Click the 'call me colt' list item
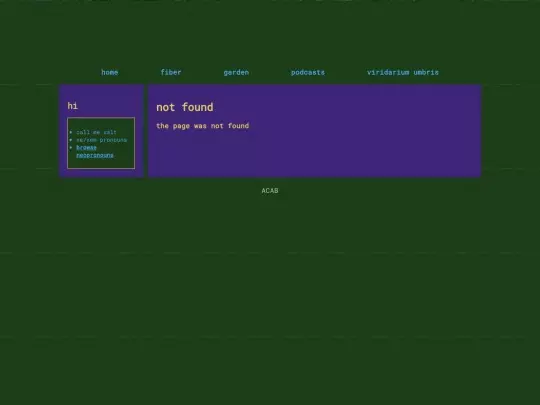The width and height of the screenshot is (540, 405). [96, 132]
